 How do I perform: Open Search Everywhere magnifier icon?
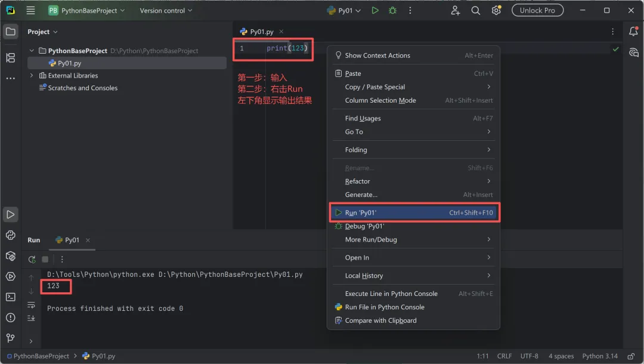click(476, 10)
